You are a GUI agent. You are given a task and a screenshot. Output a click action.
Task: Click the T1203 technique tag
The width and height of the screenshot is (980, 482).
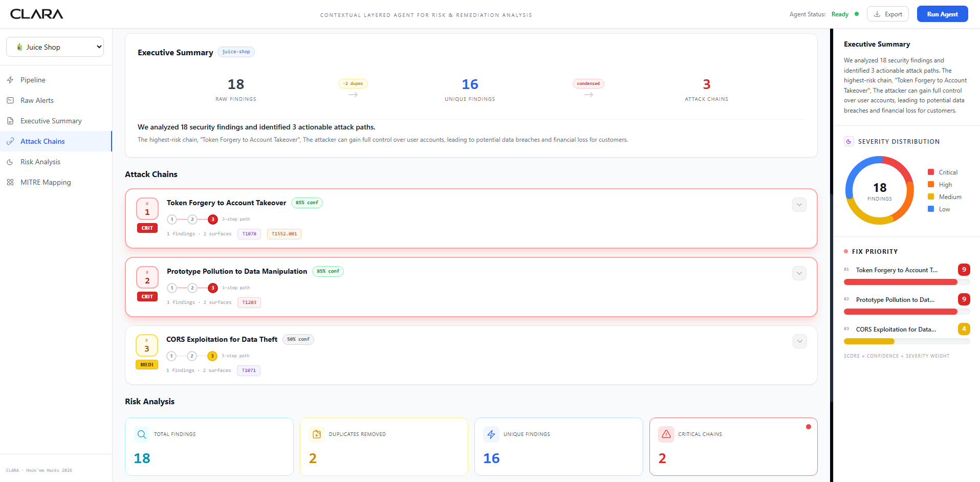point(249,302)
